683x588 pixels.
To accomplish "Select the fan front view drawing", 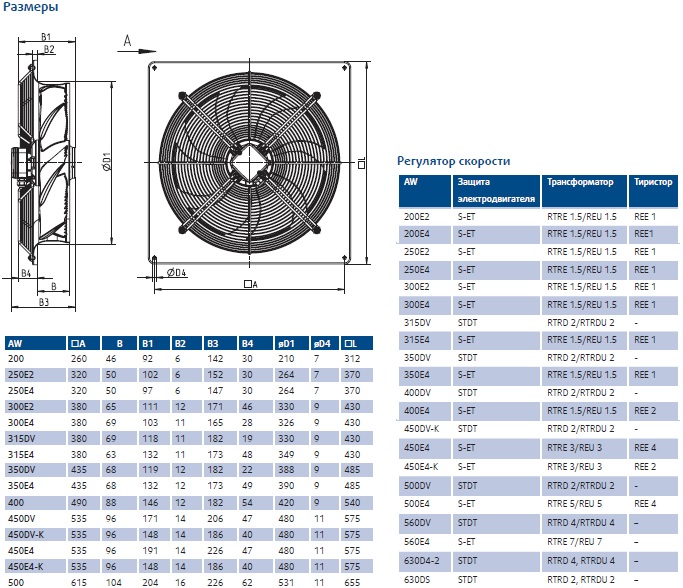I will (x=250, y=162).
